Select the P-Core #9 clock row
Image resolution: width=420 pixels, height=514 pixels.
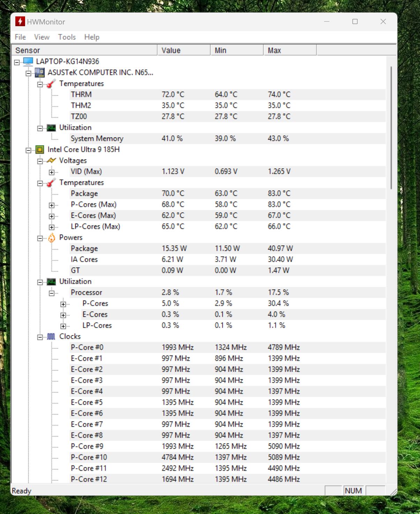228,446
